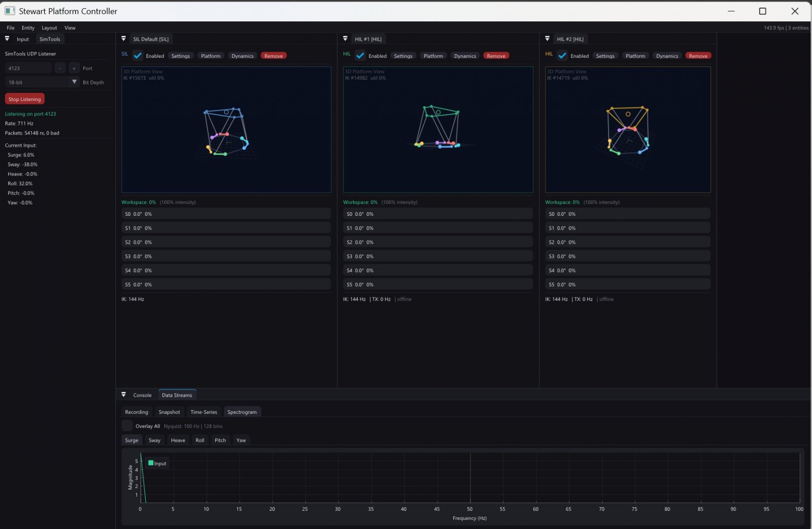Click the green Input legend swatch
This screenshot has width=812, height=529.
pyautogui.click(x=151, y=463)
